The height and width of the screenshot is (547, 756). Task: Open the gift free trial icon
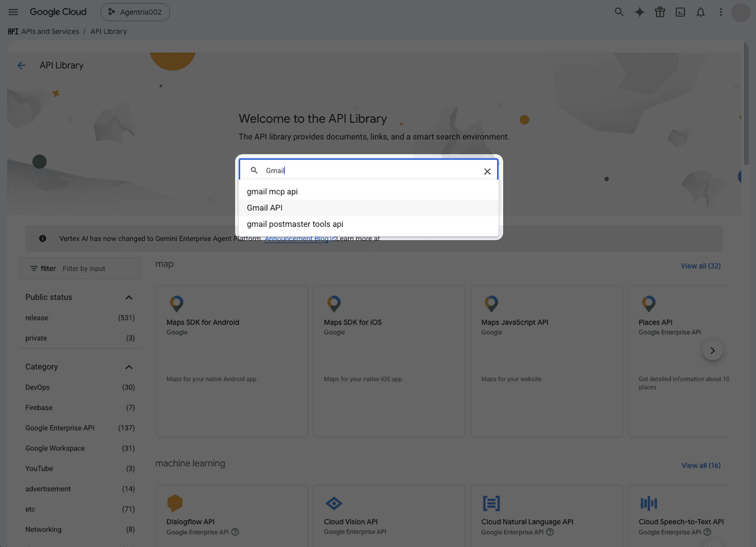point(660,12)
